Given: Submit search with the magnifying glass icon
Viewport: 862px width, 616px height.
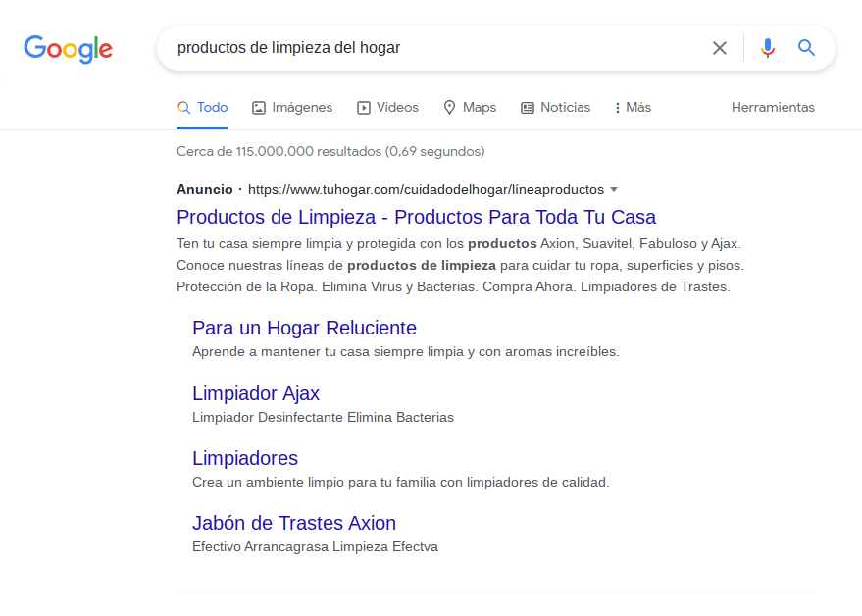Looking at the screenshot, I should coord(806,48).
